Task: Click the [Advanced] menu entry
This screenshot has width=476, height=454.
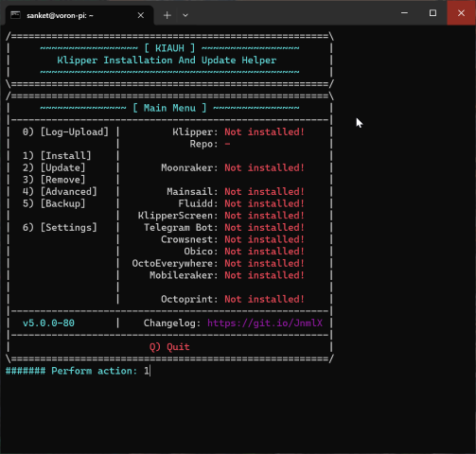Action: click(60, 191)
